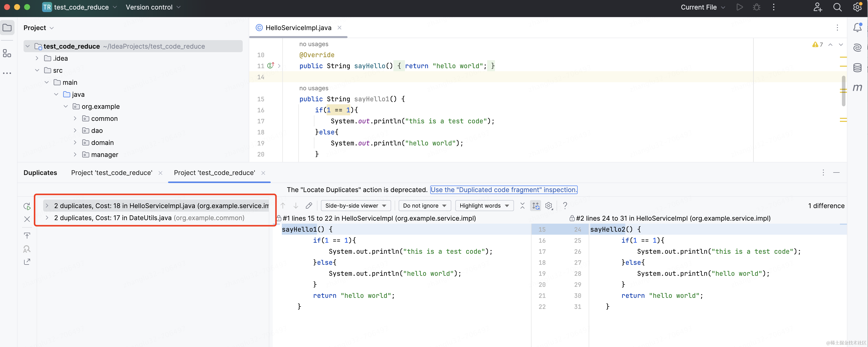Click the 'Duplicated code fragment' inspection link
The image size is (868, 347).
[x=504, y=190]
